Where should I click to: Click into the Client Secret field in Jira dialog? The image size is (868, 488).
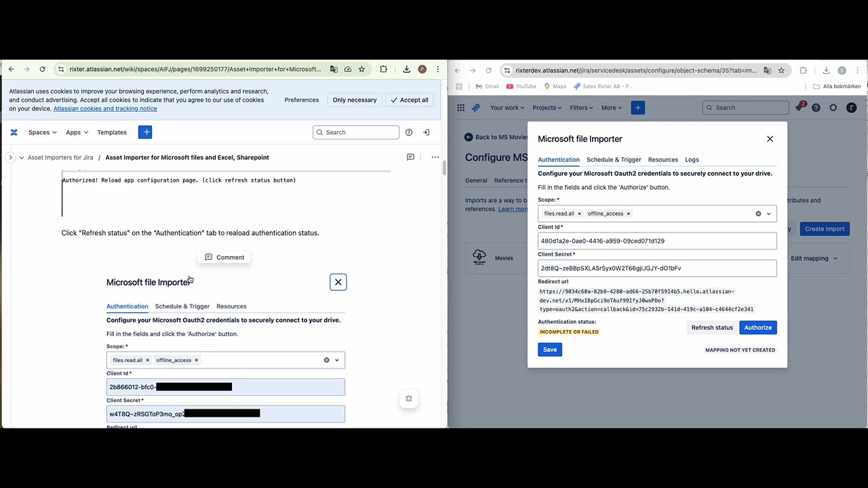pos(657,268)
